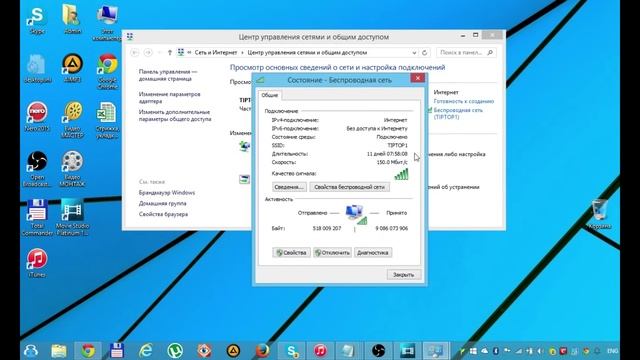640x360 pixels.
Task: Open address bar history dropdown
Action: pyautogui.click(x=414, y=53)
